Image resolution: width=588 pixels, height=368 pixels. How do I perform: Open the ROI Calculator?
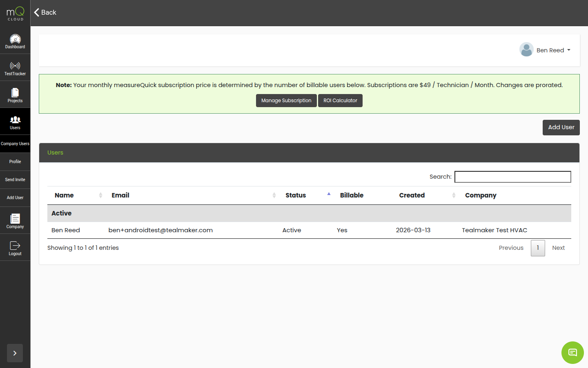[x=340, y=100]
